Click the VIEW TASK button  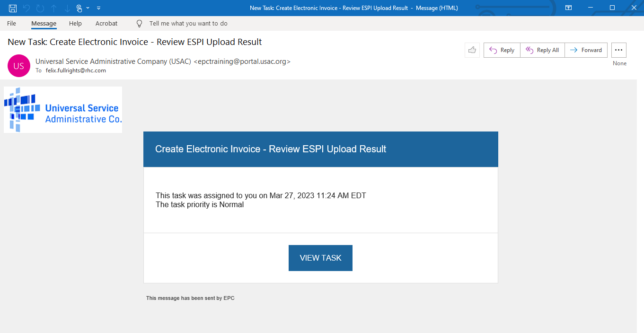click(x=320, y=258)
